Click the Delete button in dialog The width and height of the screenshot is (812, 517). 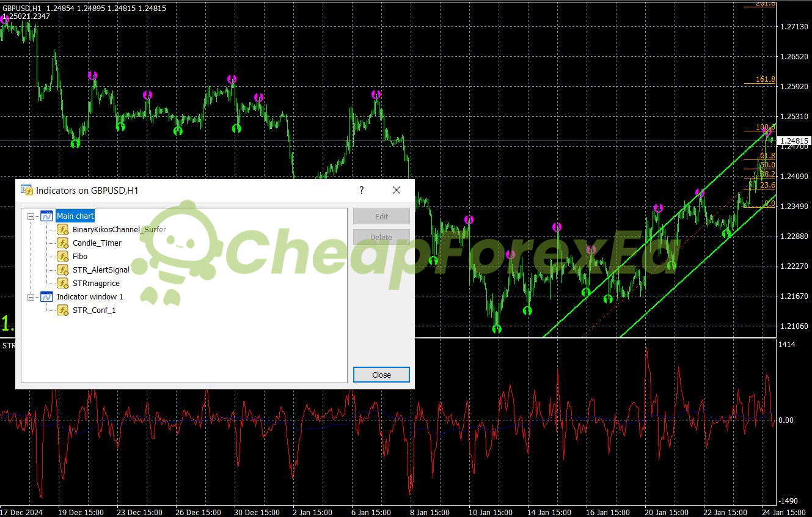click(381, 237)
